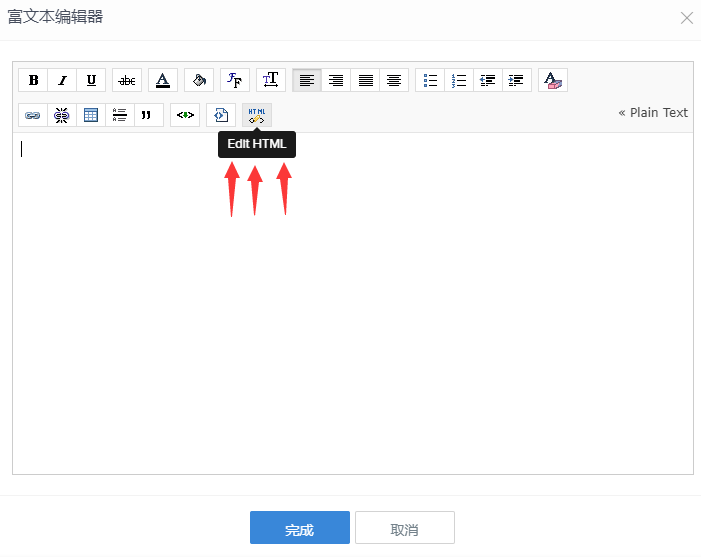Open the font family selector

(x=235, y=80)
